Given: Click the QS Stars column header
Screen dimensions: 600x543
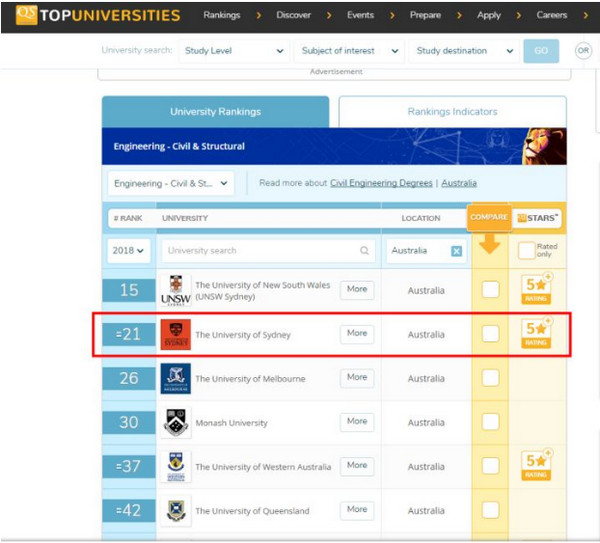Looking at the screenshot, I should (537, 218).
